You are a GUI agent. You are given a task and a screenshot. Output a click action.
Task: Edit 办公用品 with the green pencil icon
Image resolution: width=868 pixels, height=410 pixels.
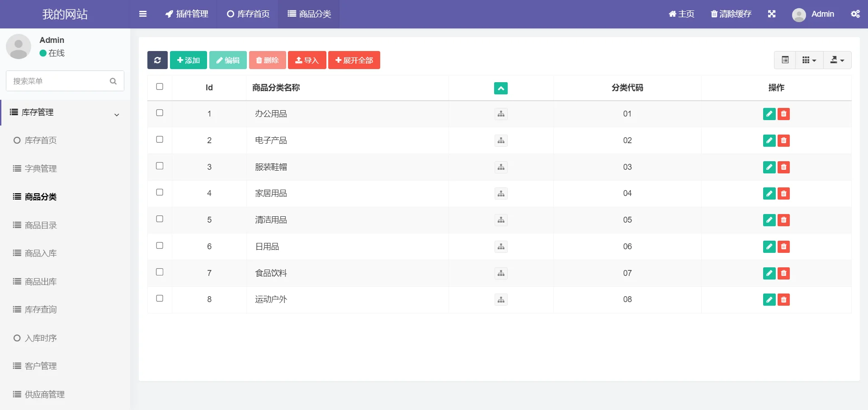coord(769,114)
